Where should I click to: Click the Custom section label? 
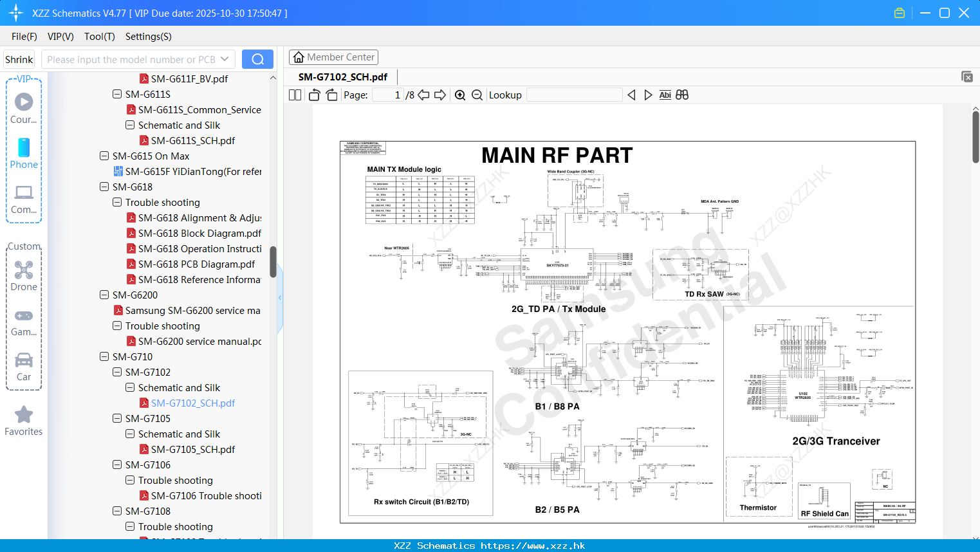pos(24,246)
